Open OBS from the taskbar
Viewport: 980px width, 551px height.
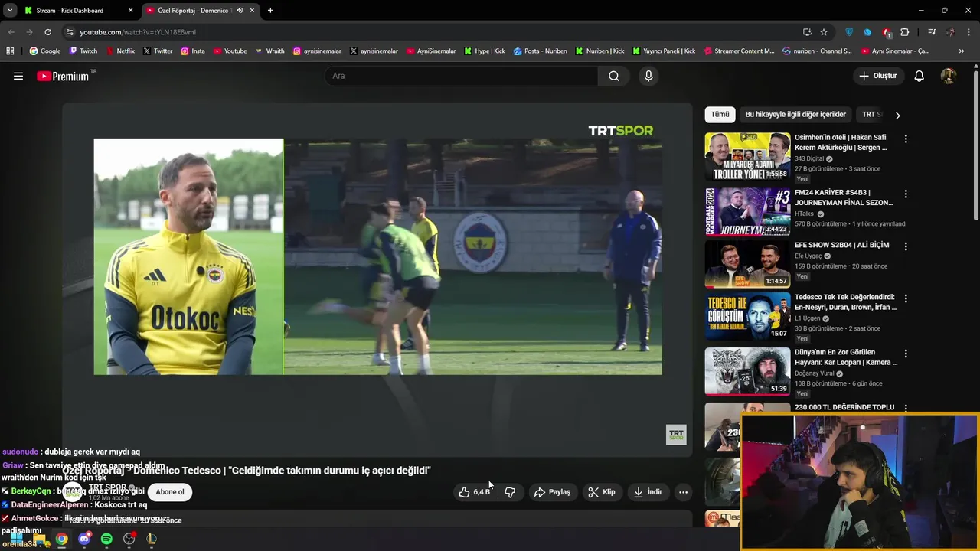click(x=129, y=539)
